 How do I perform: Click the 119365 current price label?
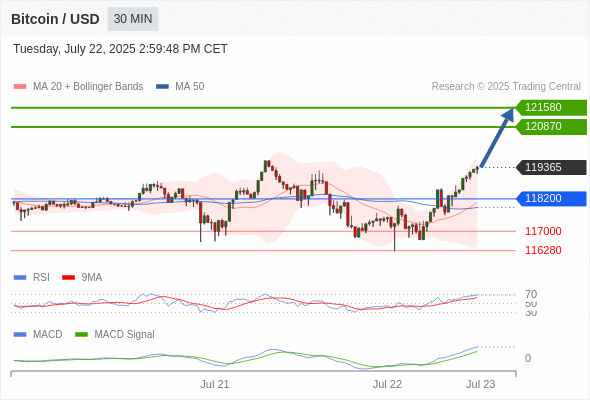[551, 167]
